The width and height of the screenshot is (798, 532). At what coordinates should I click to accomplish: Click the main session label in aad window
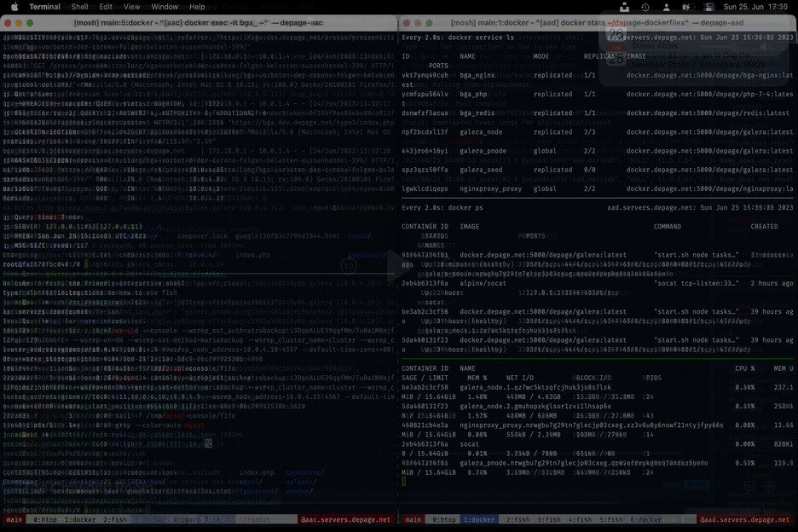pos(413,520)
